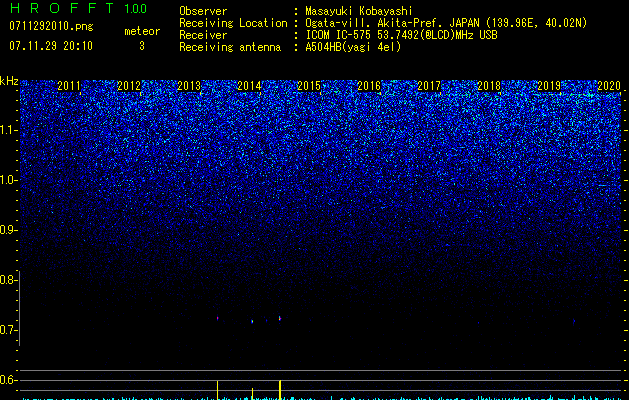Viewport: 629px width, 400px height.
Task: Click the timestamp 07.11.29 20:10
Action: click(x=51, y=46)
